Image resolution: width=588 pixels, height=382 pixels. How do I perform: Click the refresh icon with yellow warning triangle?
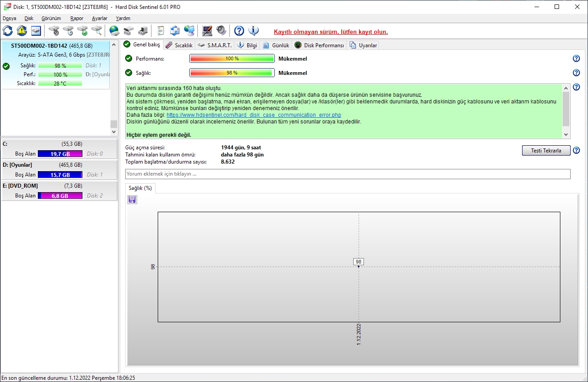pos(22,31)
